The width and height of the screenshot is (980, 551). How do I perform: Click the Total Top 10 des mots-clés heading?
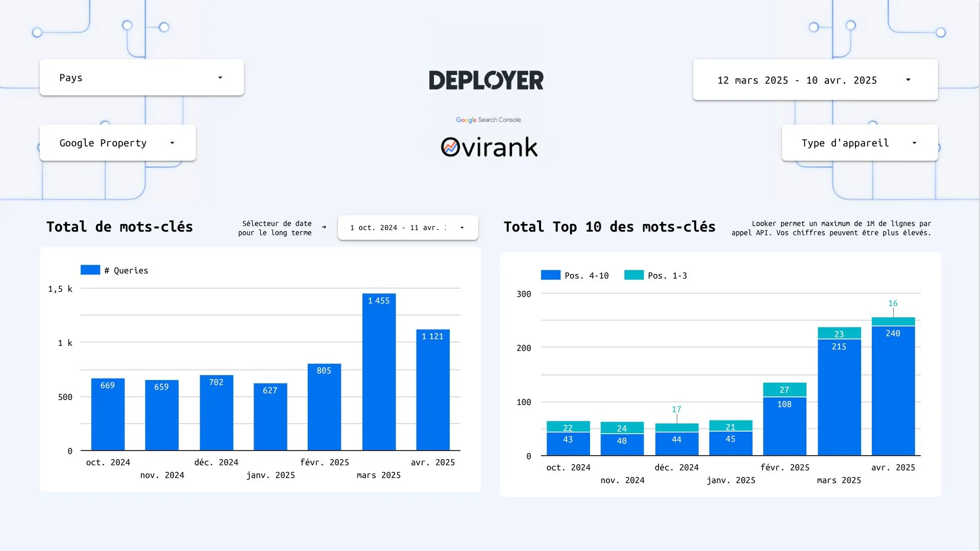tap(609, 227)
